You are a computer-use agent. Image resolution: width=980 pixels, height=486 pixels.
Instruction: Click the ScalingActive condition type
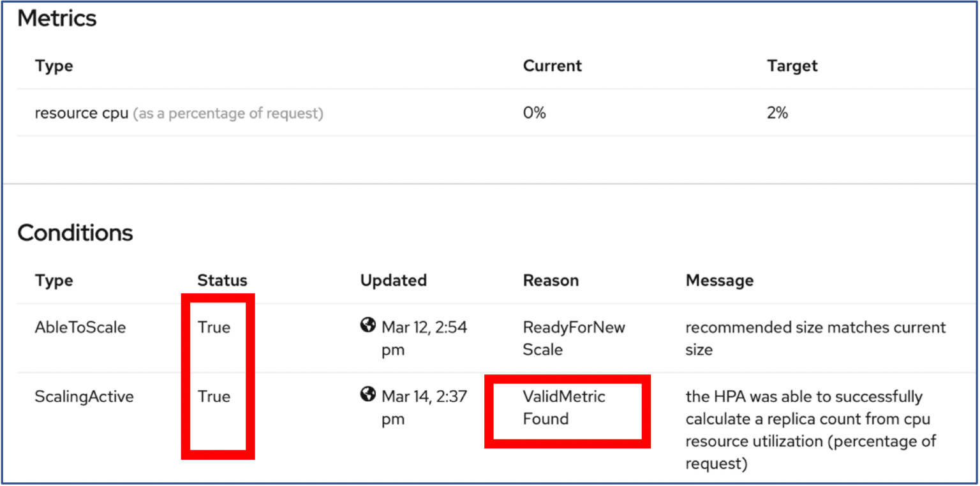click(84, 396)
